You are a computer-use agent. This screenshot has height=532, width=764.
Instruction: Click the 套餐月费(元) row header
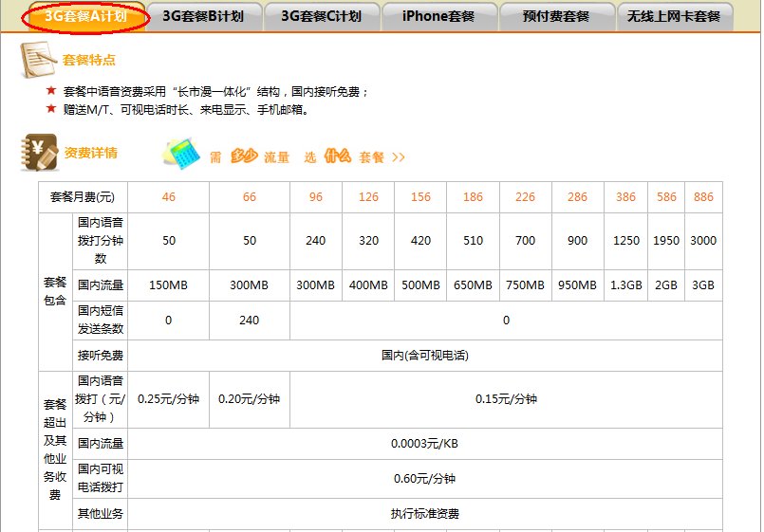coord(83,197)
